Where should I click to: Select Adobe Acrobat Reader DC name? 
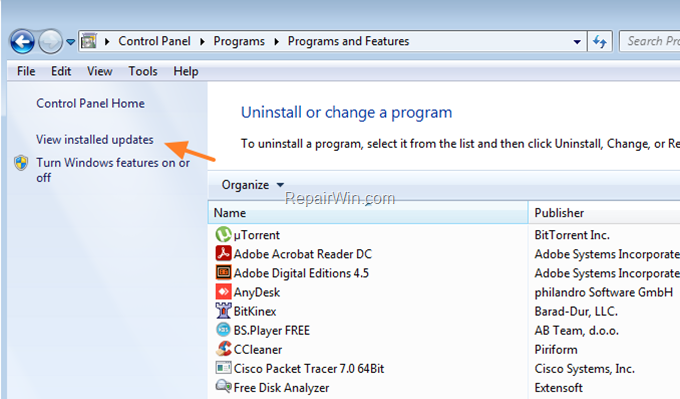303,254
